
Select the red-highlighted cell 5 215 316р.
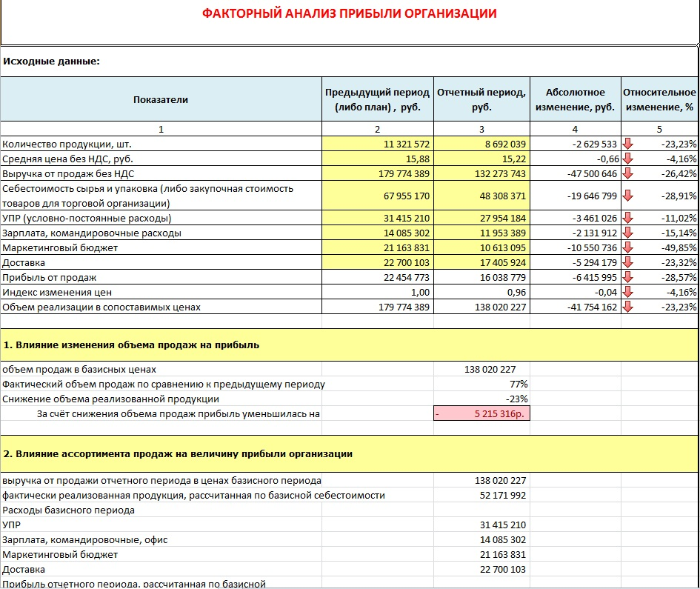481,413
